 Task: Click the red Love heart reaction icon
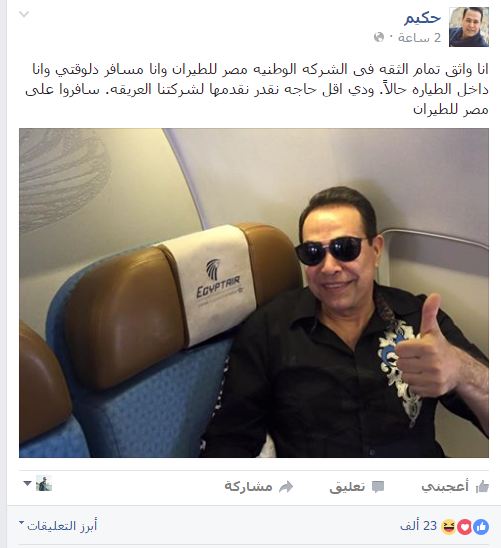click(465, 527)
